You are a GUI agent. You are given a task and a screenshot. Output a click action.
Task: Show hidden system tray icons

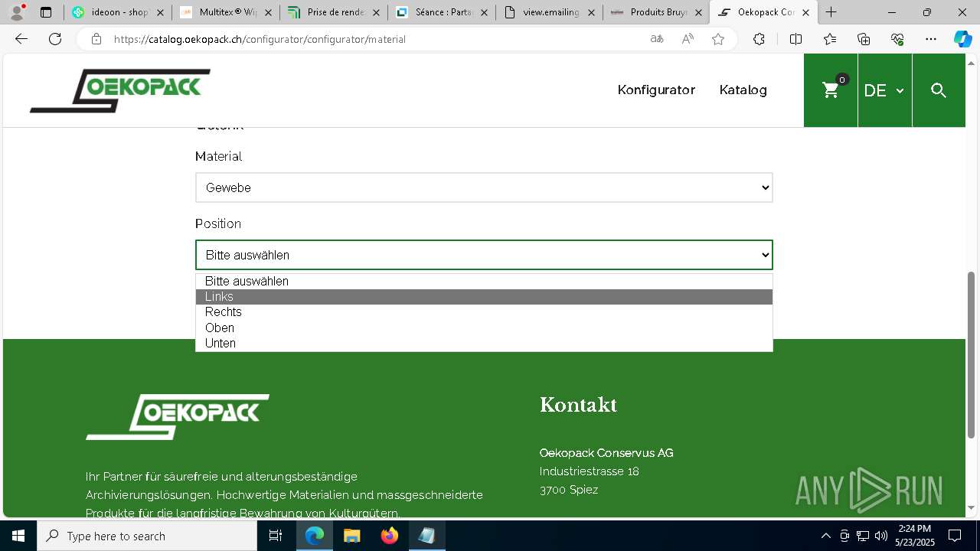[825, 536]
